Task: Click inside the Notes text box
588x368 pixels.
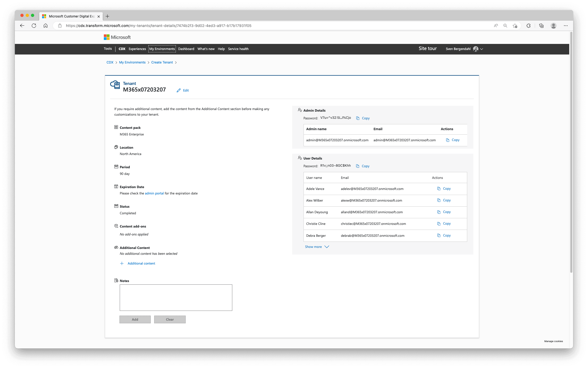Action: [x=176, y=298]
